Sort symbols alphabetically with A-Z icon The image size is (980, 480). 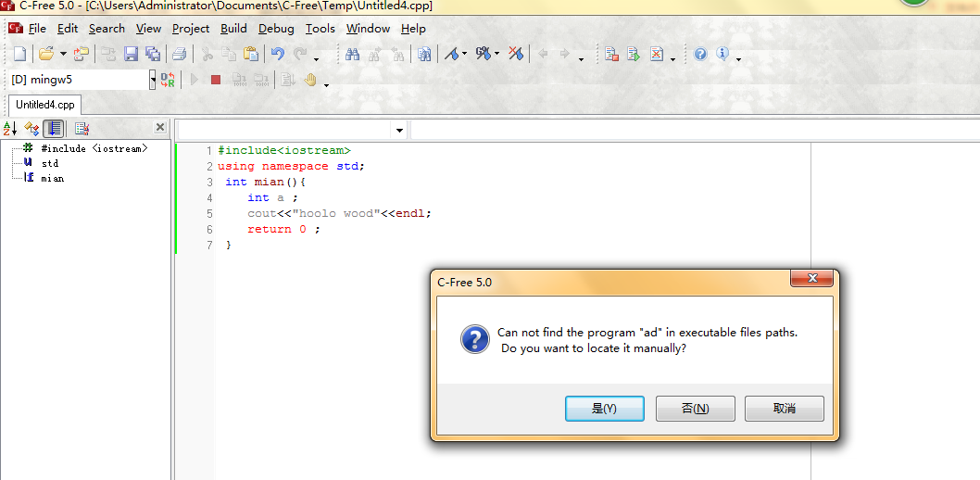(10, 129)
